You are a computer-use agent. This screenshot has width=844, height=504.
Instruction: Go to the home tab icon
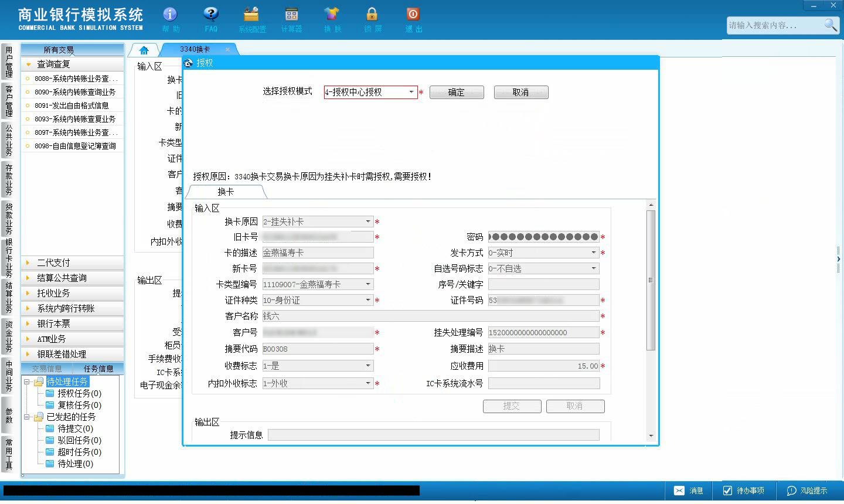tap(144, 50)
